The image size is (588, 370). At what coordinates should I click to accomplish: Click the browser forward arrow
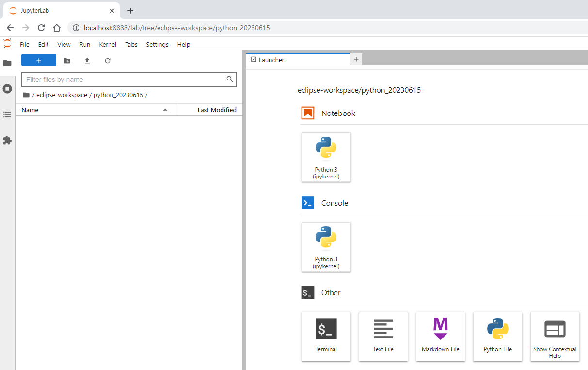click(x=26, y=28)
